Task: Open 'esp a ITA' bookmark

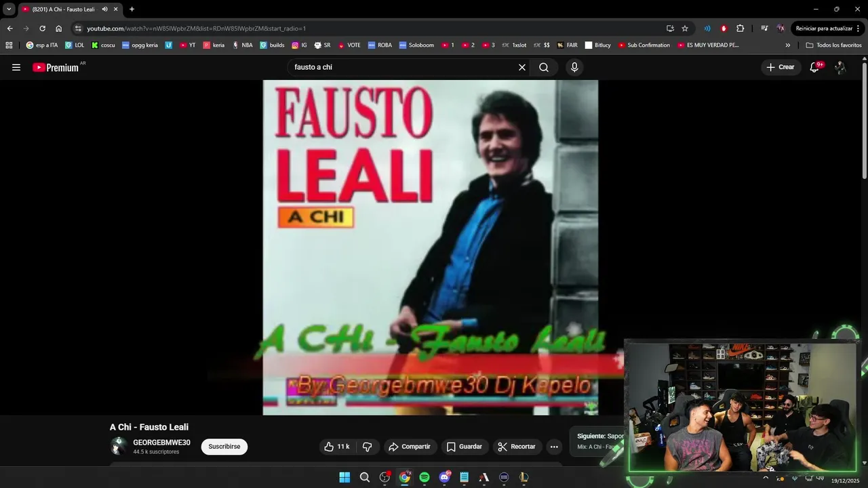Action: coord(42,45)
